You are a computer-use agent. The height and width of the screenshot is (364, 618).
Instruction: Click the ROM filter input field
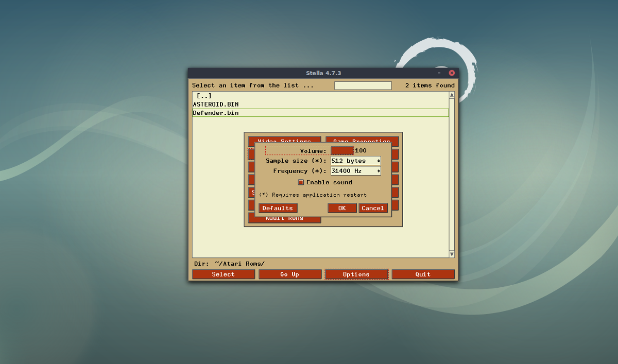tap(363, 85)
